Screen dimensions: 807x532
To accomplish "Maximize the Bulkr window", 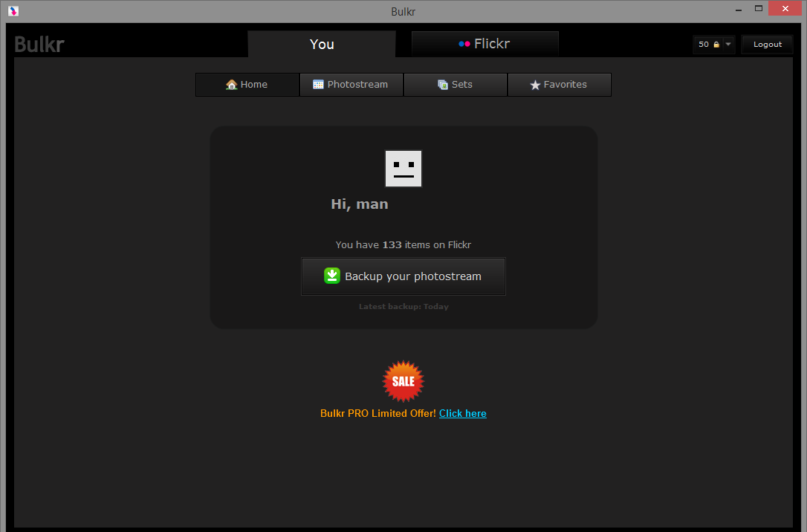I will (759, 9).
